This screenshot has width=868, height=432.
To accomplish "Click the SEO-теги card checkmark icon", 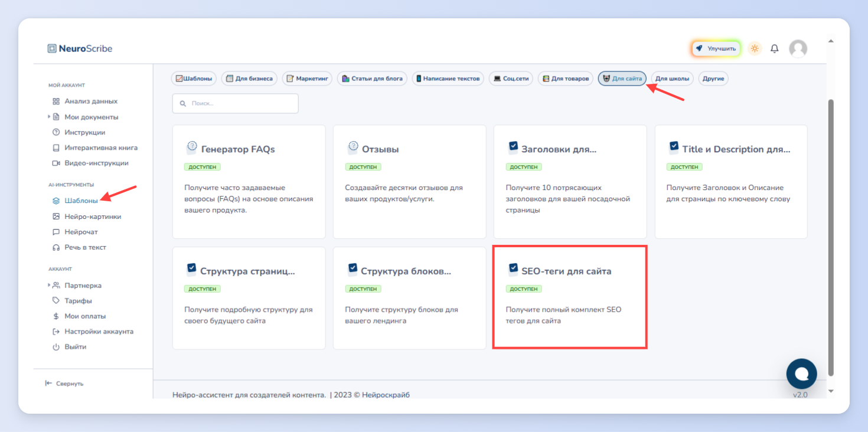I will (x=513, y=270).
